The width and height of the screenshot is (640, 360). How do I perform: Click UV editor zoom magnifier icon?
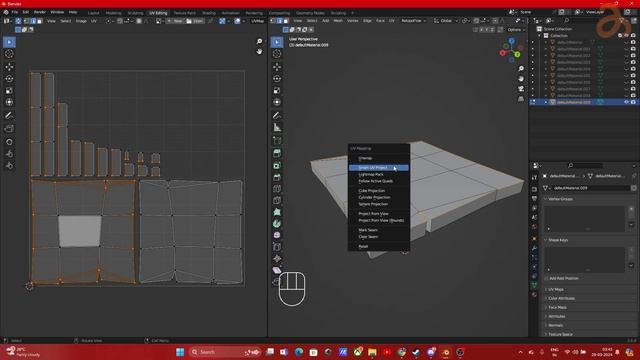259,41
